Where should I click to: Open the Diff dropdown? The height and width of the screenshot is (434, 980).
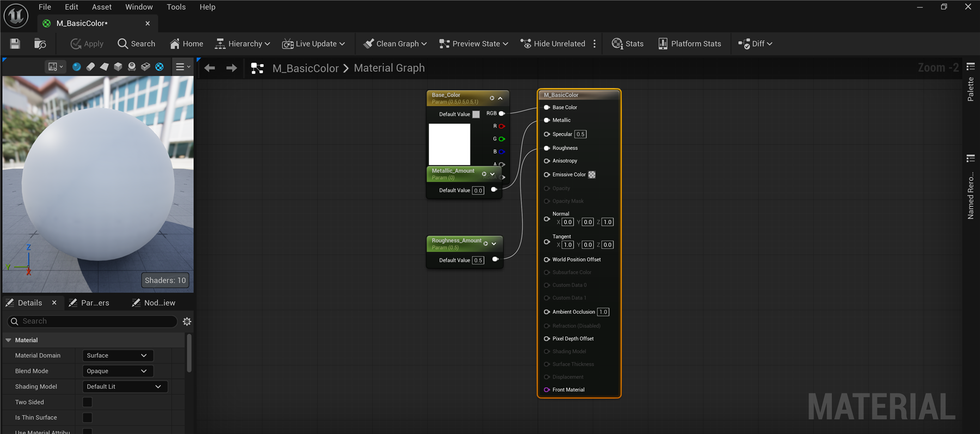click(755, 44)
